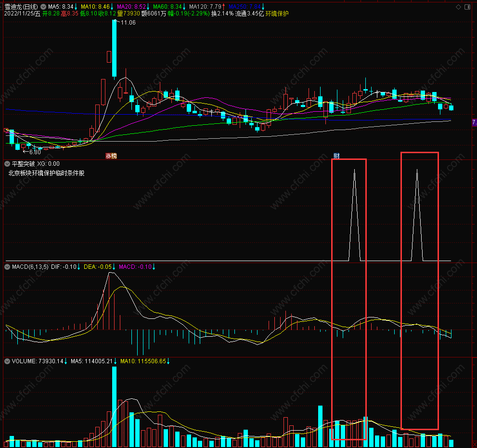Click the diamond icon at top right
477x448 pixels.
click(x=458, y=7)
